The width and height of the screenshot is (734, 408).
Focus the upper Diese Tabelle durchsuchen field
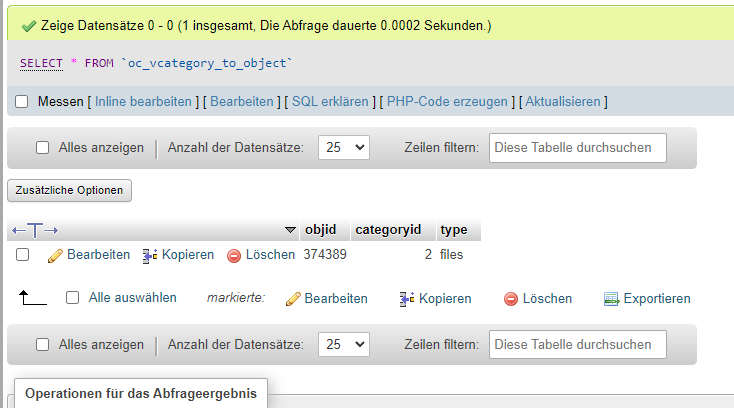tap(578, 148)
